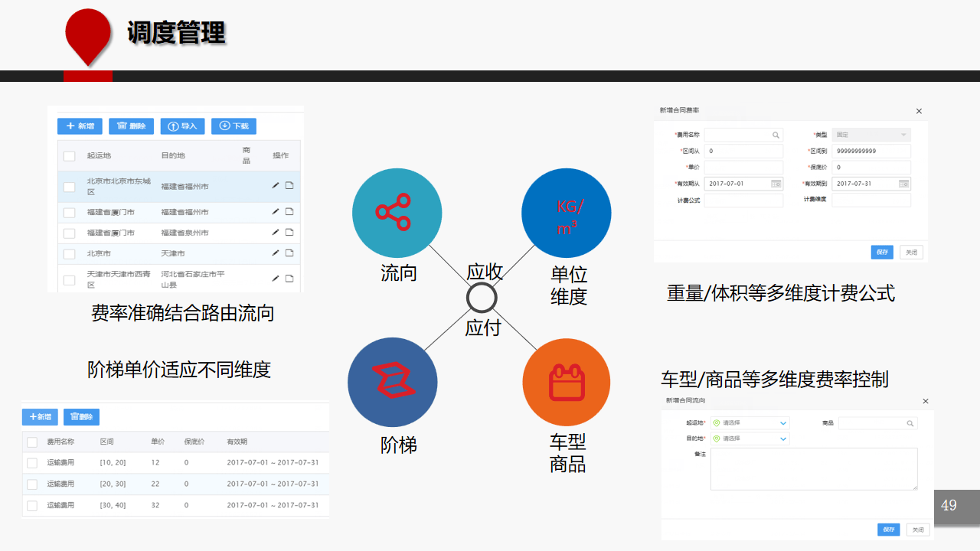
Task: Click the central ring between 应收 and 应付
Action: 482,298
